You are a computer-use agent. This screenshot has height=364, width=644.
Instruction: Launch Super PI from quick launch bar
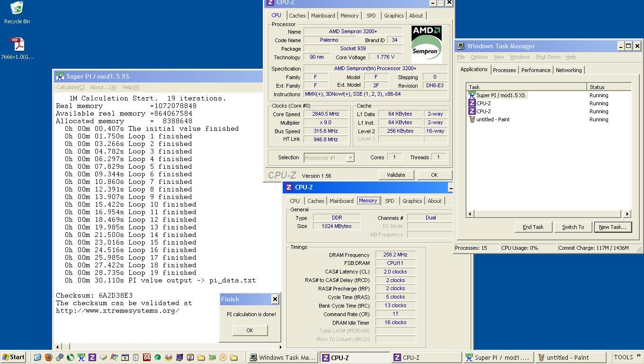[81, 357]
